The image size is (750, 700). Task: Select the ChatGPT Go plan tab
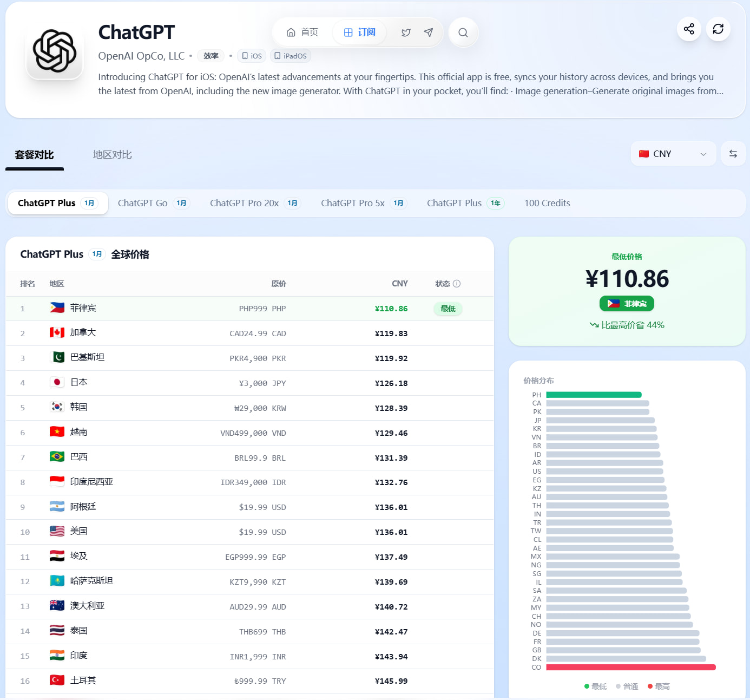coord(154,203)
